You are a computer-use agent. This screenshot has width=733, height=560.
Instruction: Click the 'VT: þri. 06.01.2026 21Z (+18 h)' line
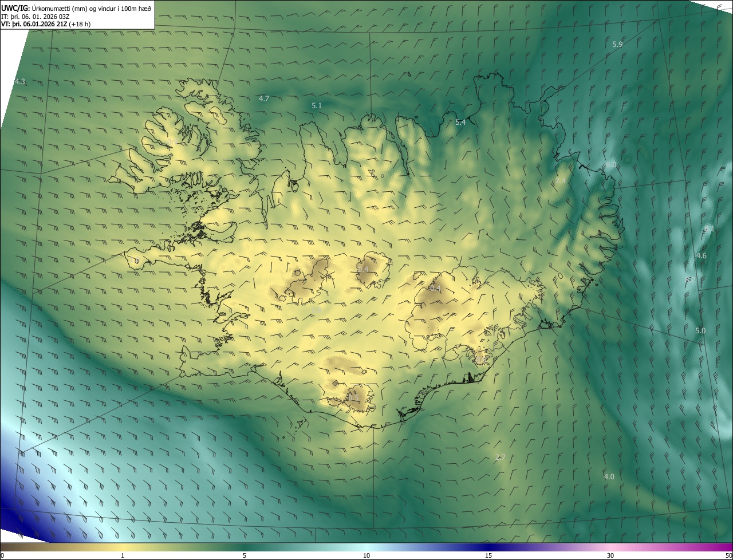click(46, 24)
